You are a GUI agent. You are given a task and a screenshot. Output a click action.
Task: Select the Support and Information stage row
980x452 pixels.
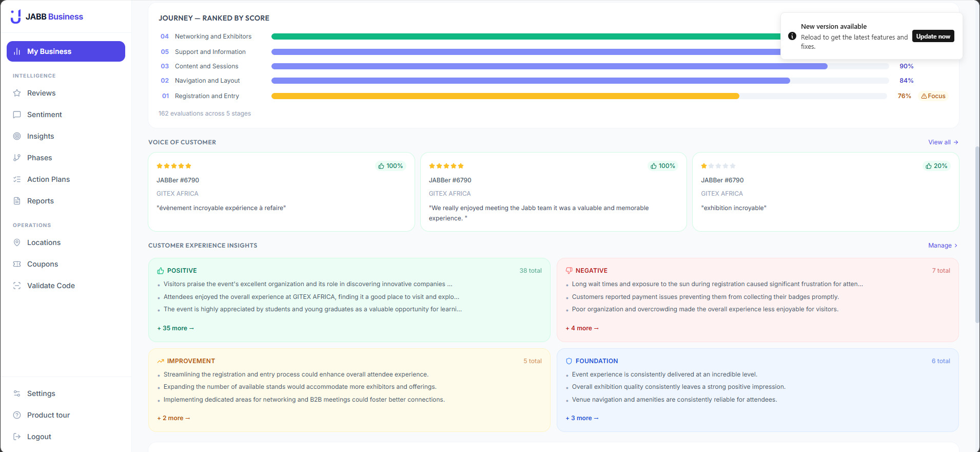pos(555,52)
